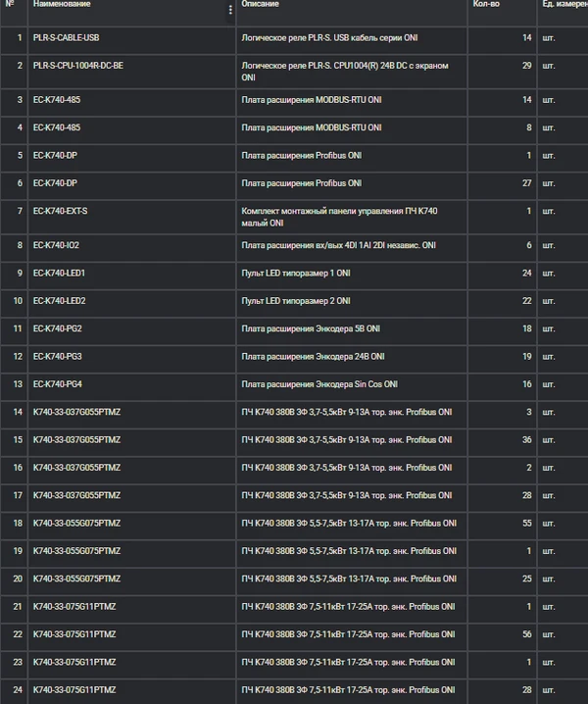Click the EC-K740-EXT-S name cell
The width and height of the screenshot is (588, 704).
coord(132,218)
